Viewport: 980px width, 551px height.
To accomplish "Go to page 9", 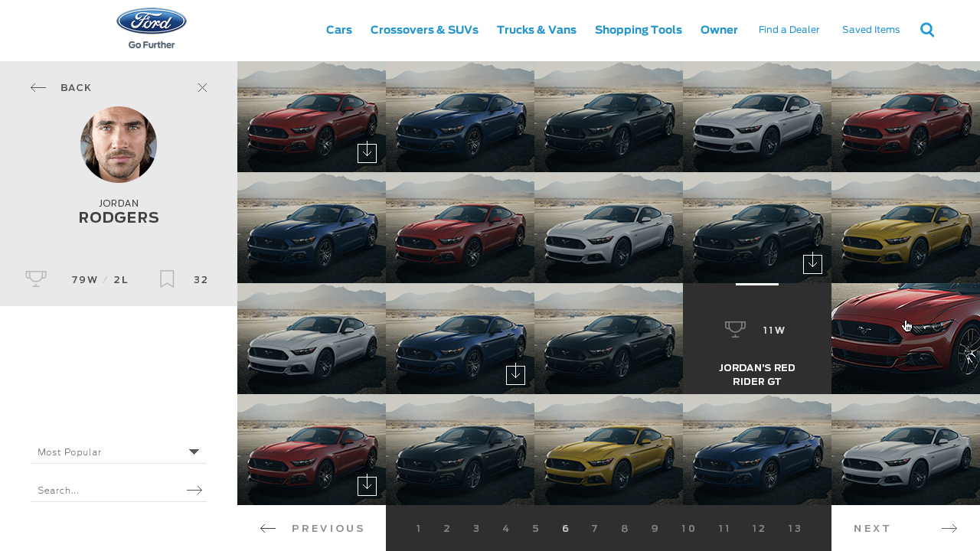I will 655,528.
